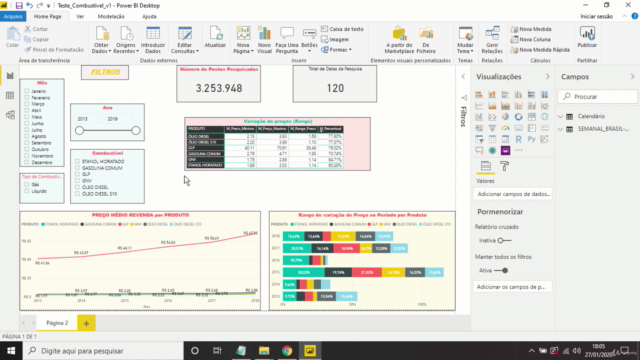The height and width of the screenshot is (360, 640).
Task: Click Editar Consultas icon
Action: click(184, 33)
